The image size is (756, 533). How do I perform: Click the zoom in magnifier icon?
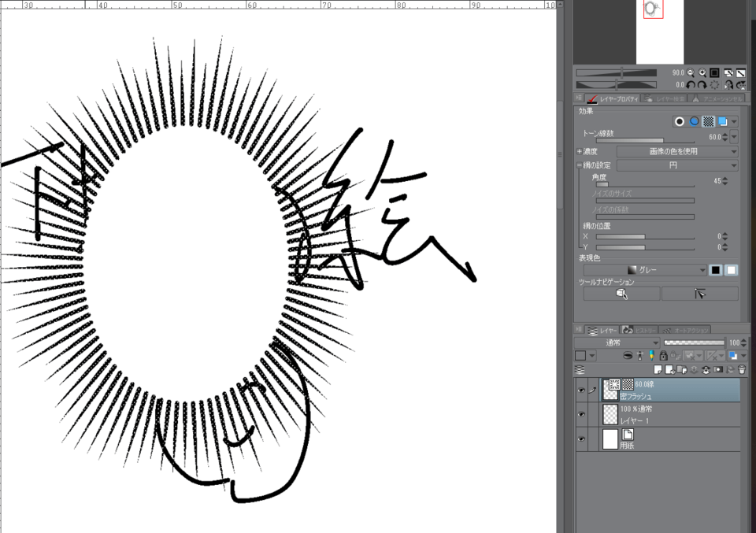[x=702, y=72]
